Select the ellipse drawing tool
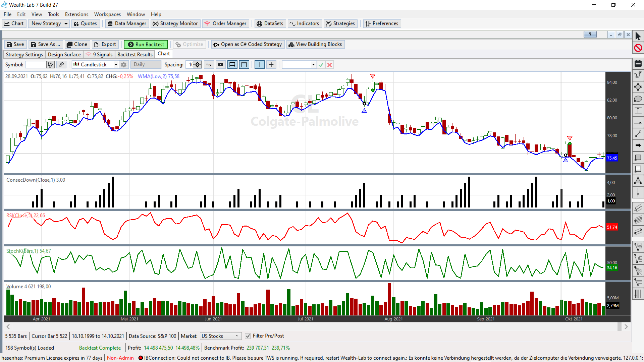Screen dimensions: 644x362 [x=638, y=99]
